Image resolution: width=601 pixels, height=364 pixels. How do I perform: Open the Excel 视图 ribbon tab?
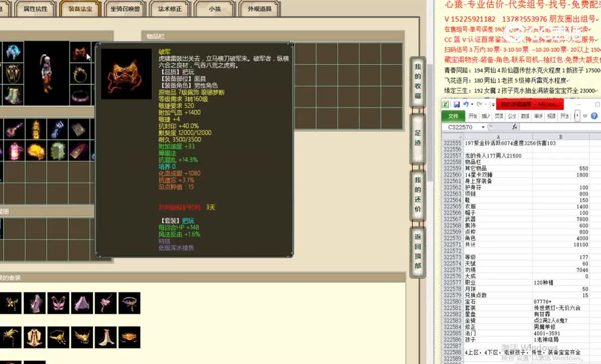click(551, 116)
